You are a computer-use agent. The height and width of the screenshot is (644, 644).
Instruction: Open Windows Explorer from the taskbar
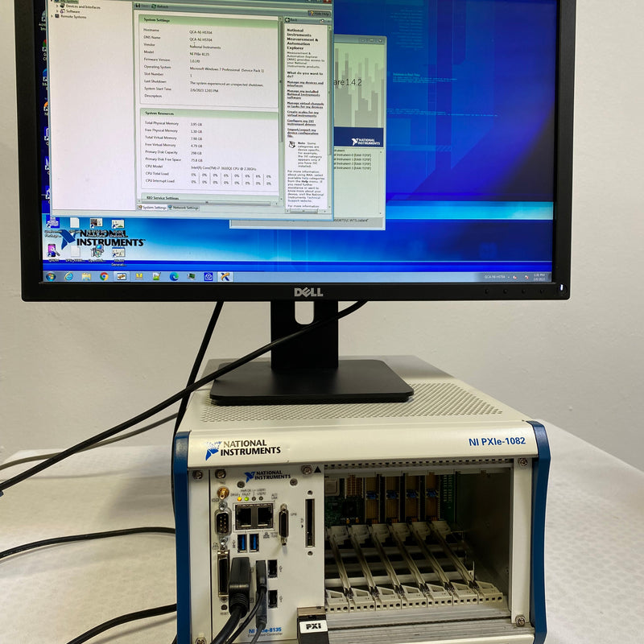click(87, 277)
